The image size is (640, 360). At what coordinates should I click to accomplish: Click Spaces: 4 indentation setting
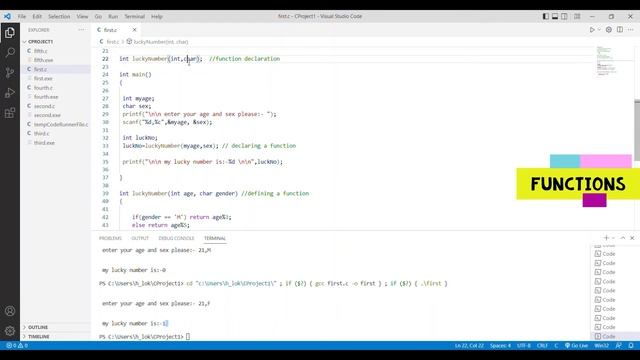point(500,346)
